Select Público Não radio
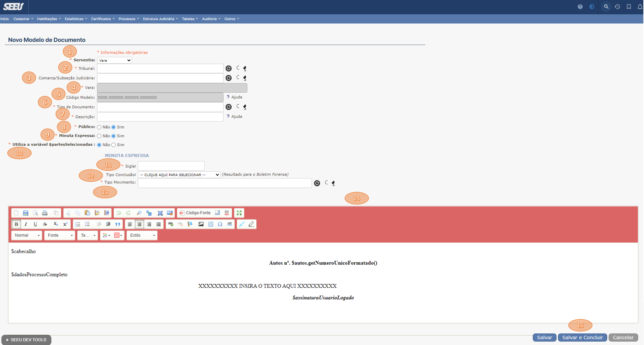This screenshot has height=345, width=644. click(x=99, y=127)
